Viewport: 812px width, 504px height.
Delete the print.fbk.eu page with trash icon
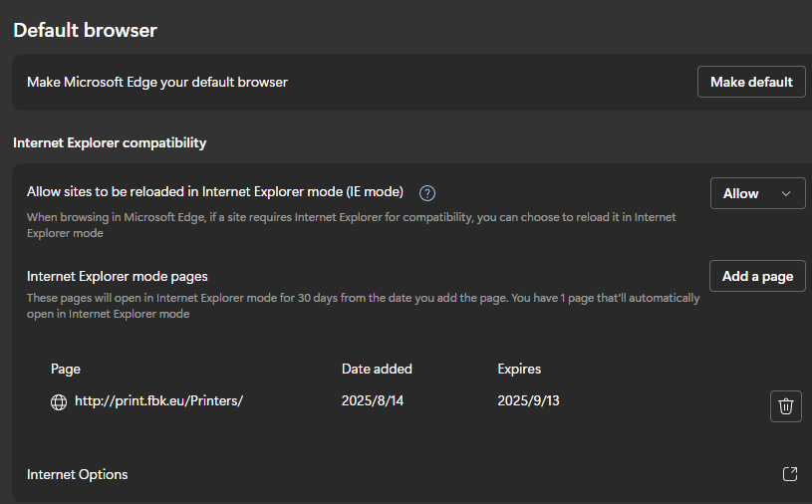[x=785, y=406]
